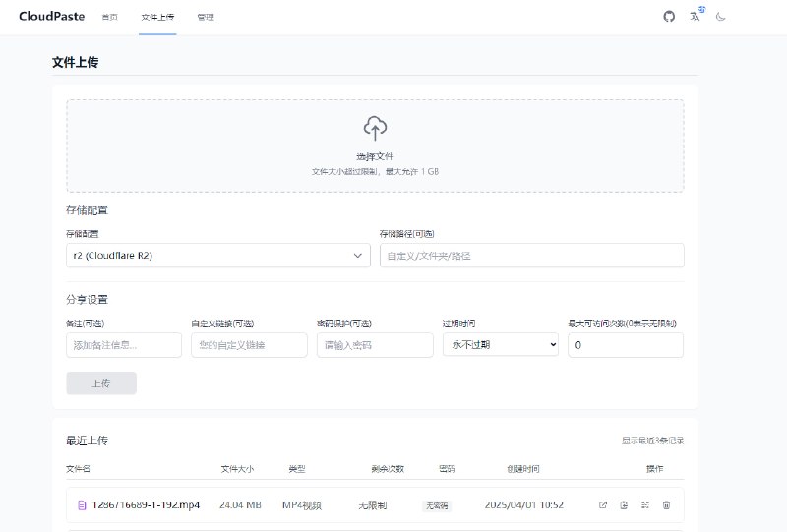Click file icon beside 1286716689-1-192.mp4

point(82,505)
